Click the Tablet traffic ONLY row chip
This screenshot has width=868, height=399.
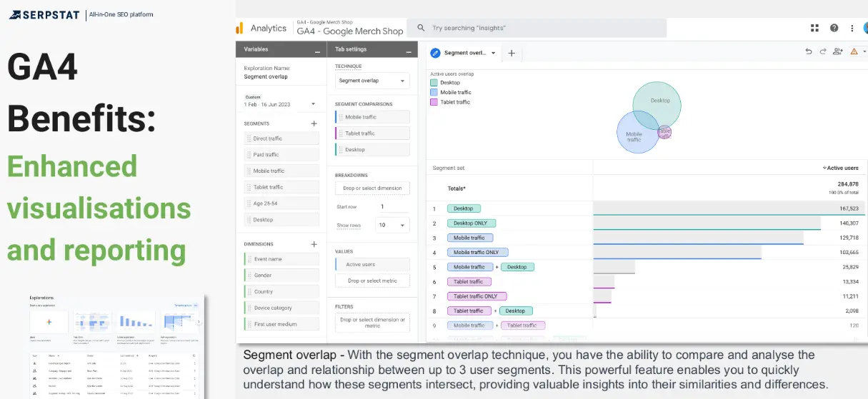coord(477,296)
